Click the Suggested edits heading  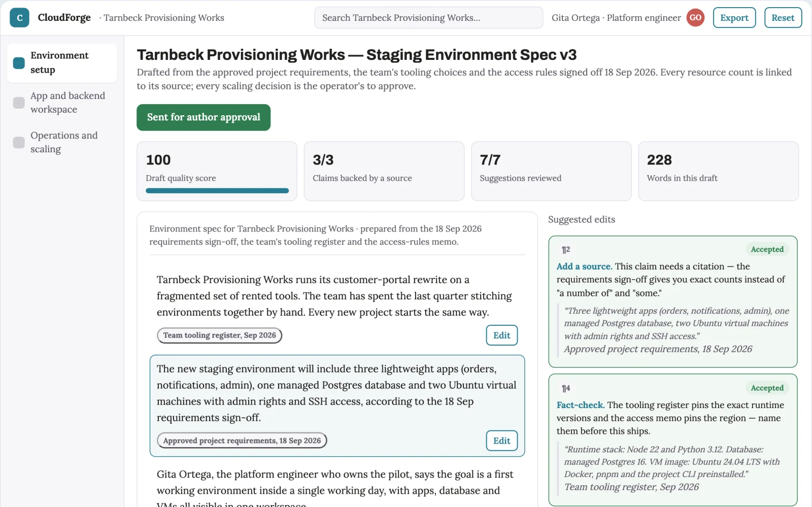click(582, 220)
